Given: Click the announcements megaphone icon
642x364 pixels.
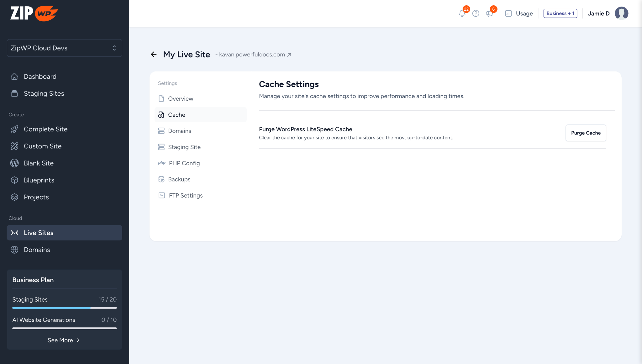Looking at the screenshot, I should point(489,13).
